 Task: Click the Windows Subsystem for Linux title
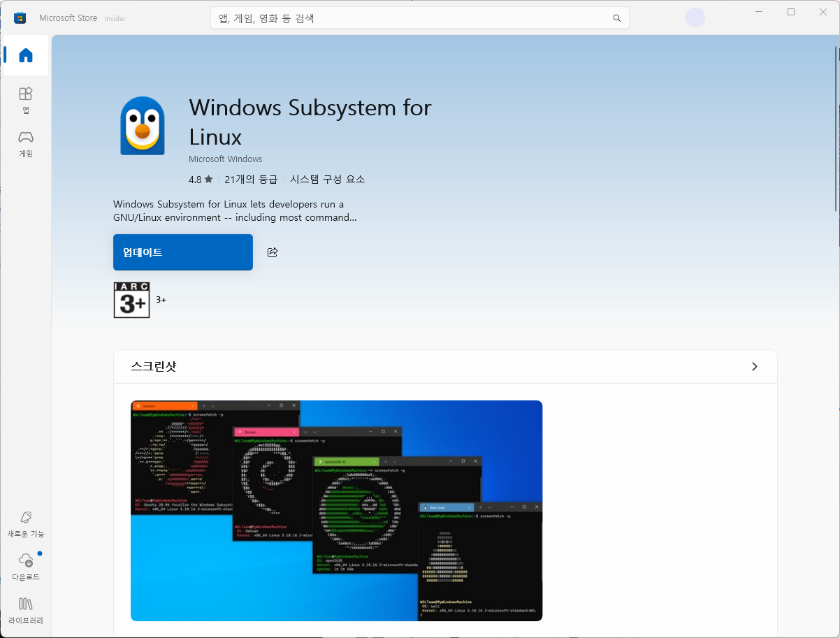coord(310,122)
